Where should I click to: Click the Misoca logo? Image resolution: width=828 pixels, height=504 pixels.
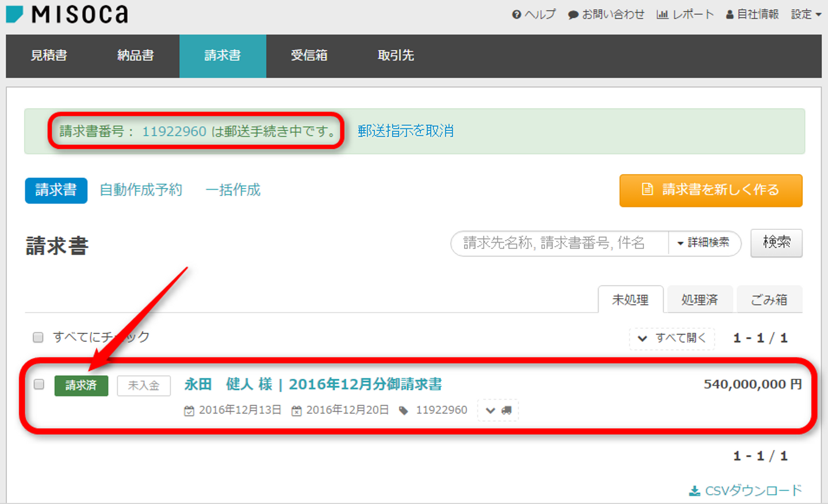click(67, 14)
